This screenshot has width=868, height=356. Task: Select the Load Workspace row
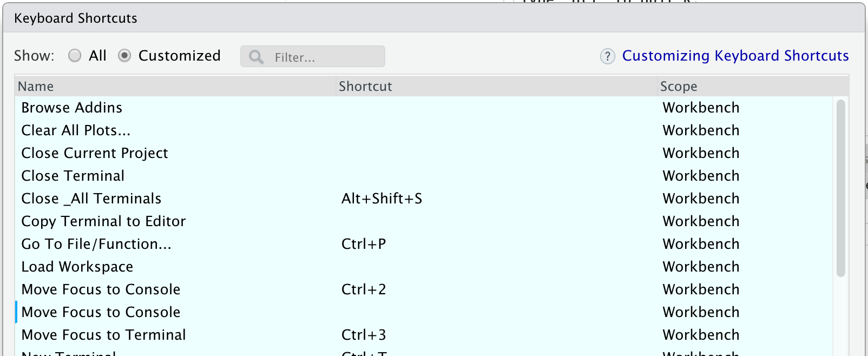pos(77,266)
